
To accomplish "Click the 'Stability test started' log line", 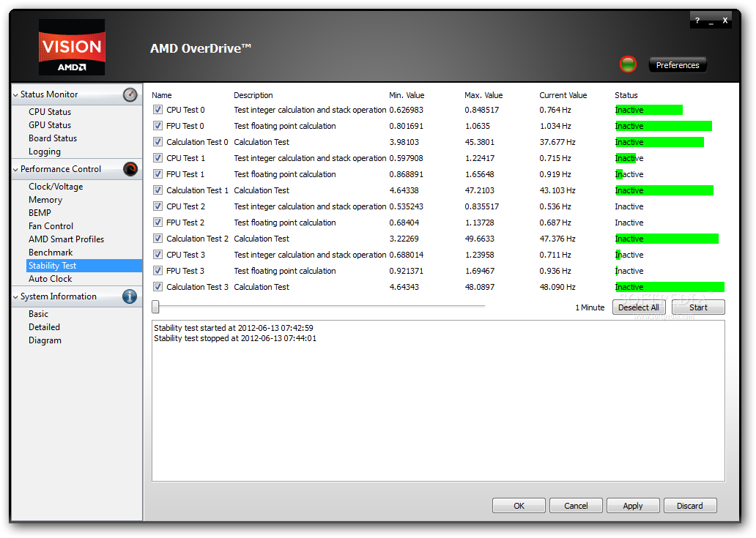I will point(234,328).
